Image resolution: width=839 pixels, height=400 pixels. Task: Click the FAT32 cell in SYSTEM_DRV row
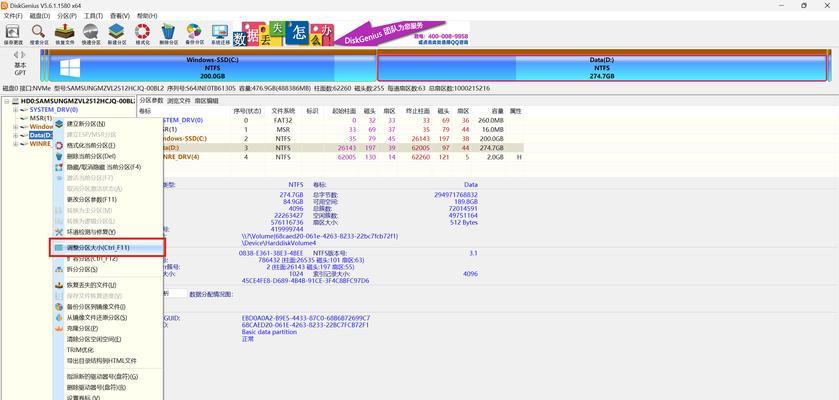pos(283,120)
